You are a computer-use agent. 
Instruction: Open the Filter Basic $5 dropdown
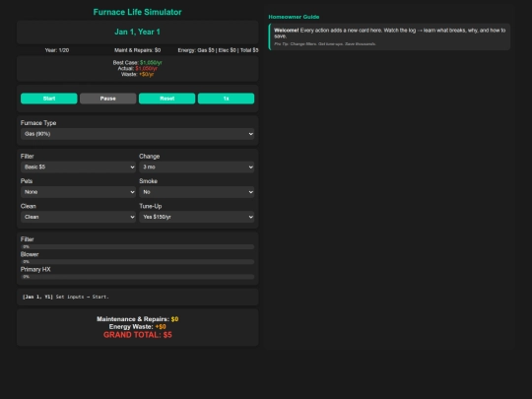78,166
